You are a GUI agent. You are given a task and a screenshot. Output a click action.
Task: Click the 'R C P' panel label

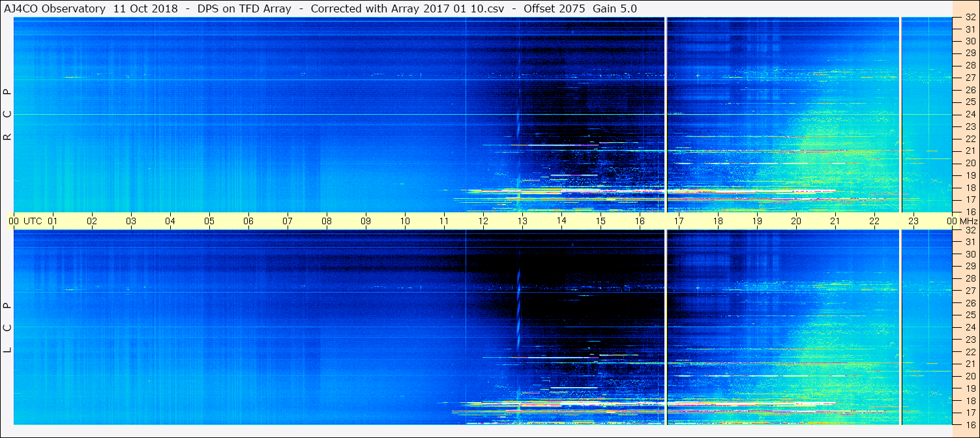click(x=8, y=115)
